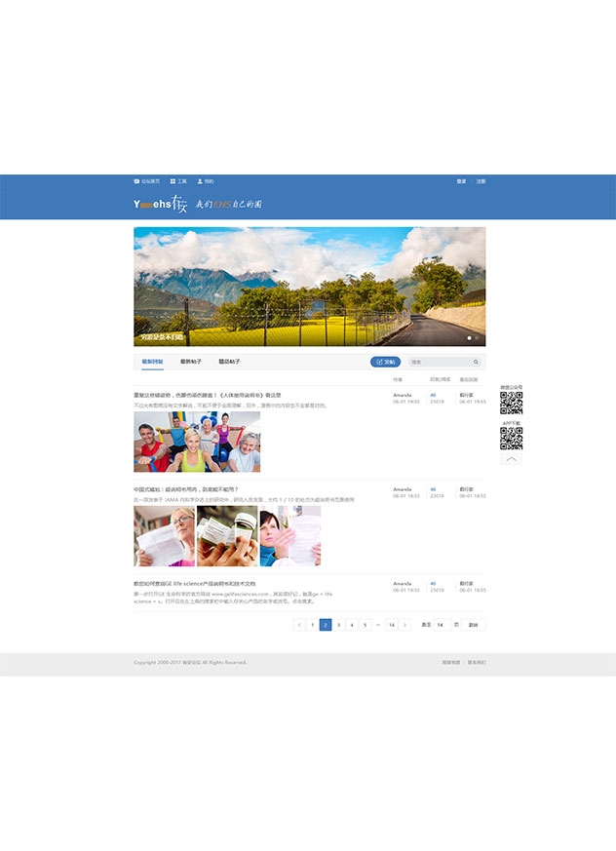
Task: Click author Amanda on the GE life science post
Action: (403, 584)
